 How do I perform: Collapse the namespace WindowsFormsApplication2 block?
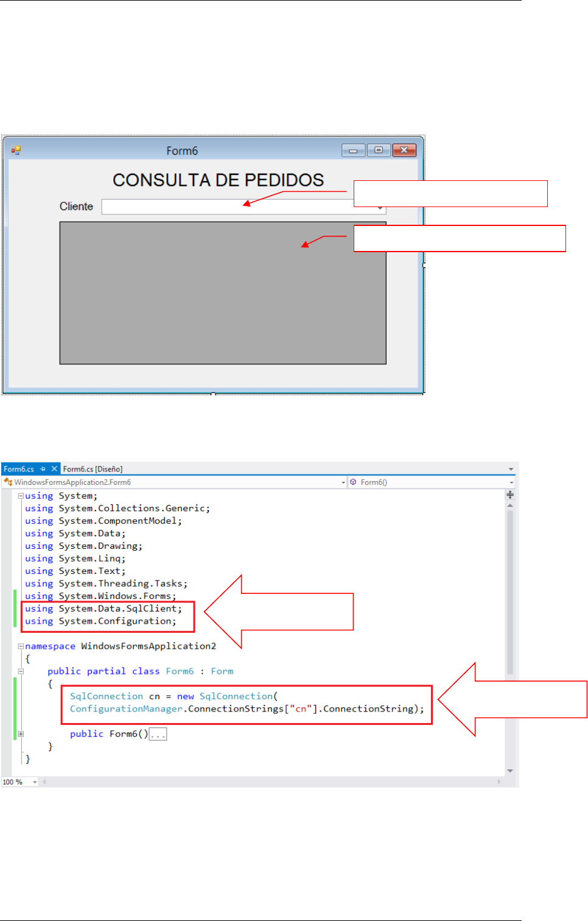tap(21, 646)
